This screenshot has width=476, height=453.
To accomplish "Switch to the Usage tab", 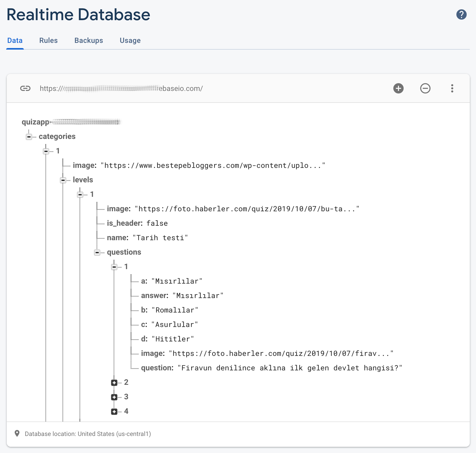I will pos(130,41).
